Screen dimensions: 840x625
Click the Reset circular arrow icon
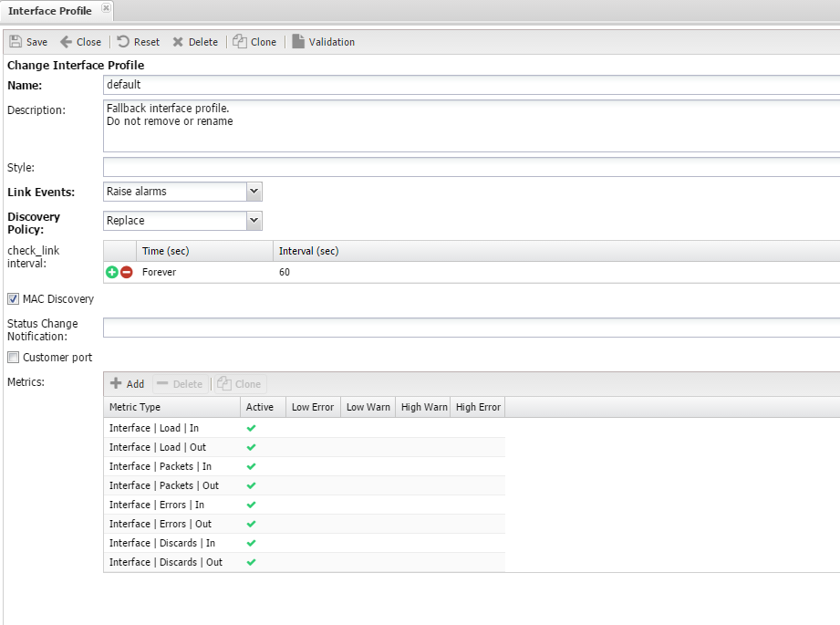[123, 42]
